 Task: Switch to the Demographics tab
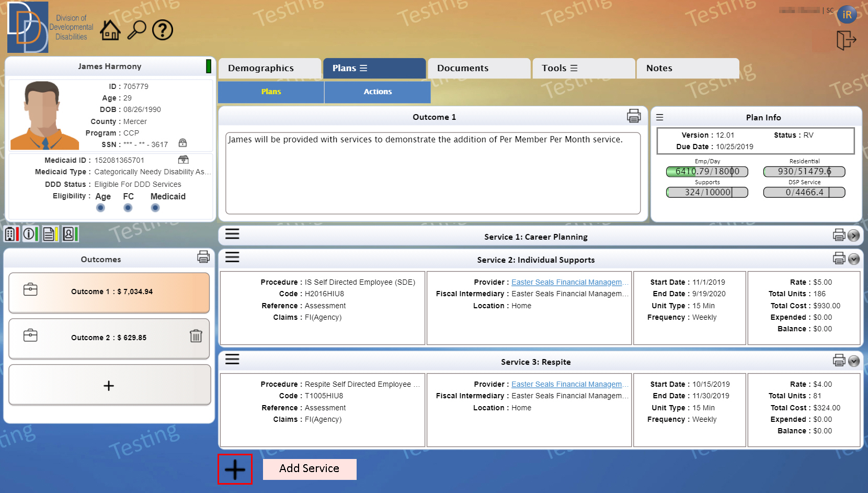[269, 68]
